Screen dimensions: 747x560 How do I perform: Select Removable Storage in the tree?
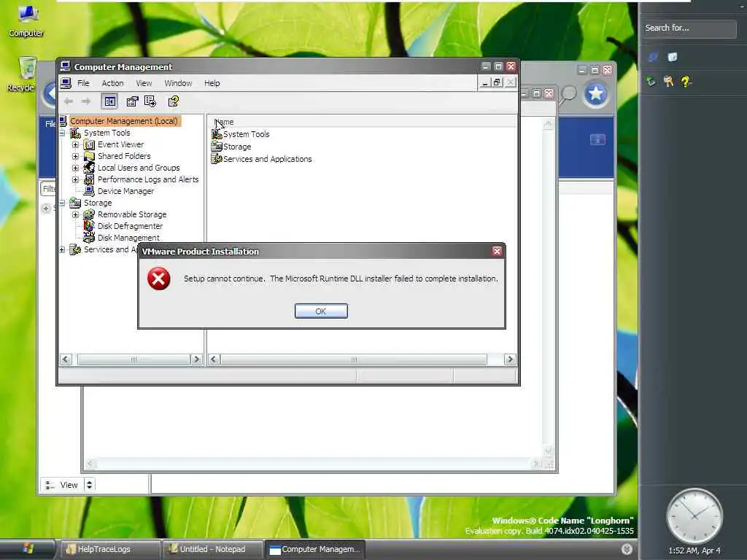[132, 214]
